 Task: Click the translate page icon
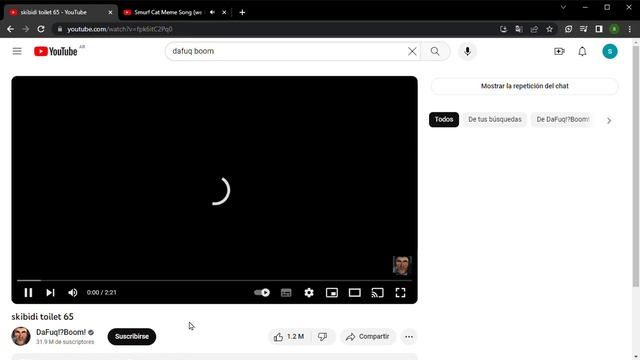click(519, 29)
